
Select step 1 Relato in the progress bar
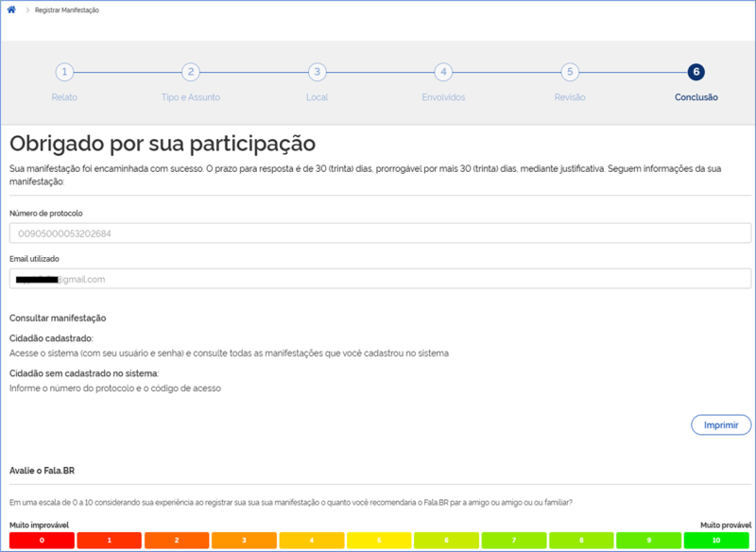click(x=62, y=72)
